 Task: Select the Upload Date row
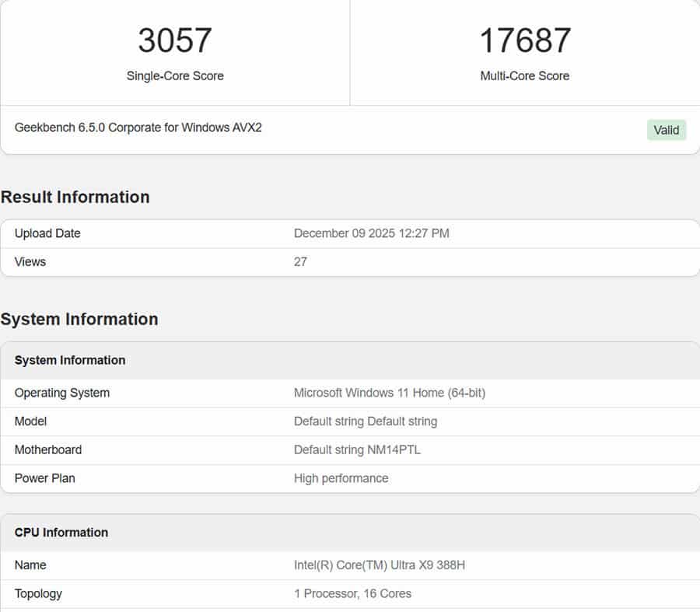click(47, 233)
